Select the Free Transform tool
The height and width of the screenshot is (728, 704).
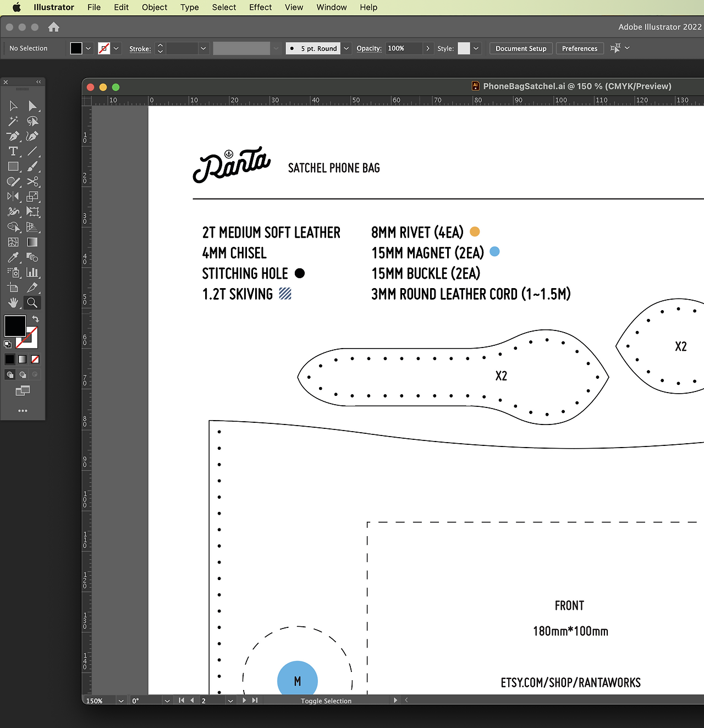(x=32, y=212)
